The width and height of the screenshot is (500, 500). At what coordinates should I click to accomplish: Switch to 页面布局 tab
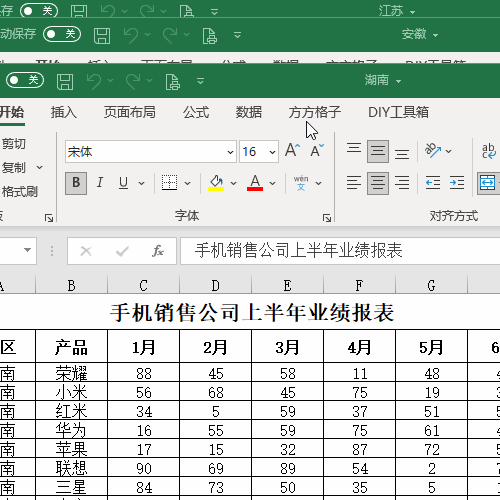tap(130, 112)
